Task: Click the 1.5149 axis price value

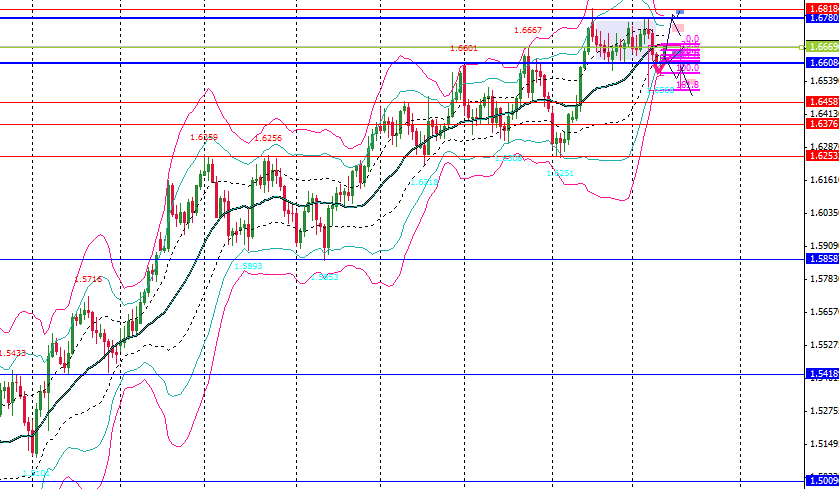Action: tap(824, 444)
